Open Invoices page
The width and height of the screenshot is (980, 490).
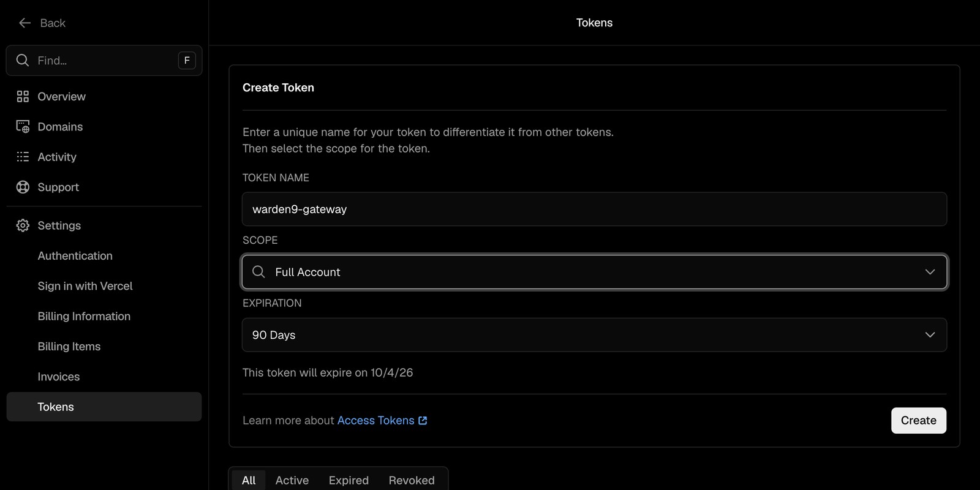tap(104, 377)
